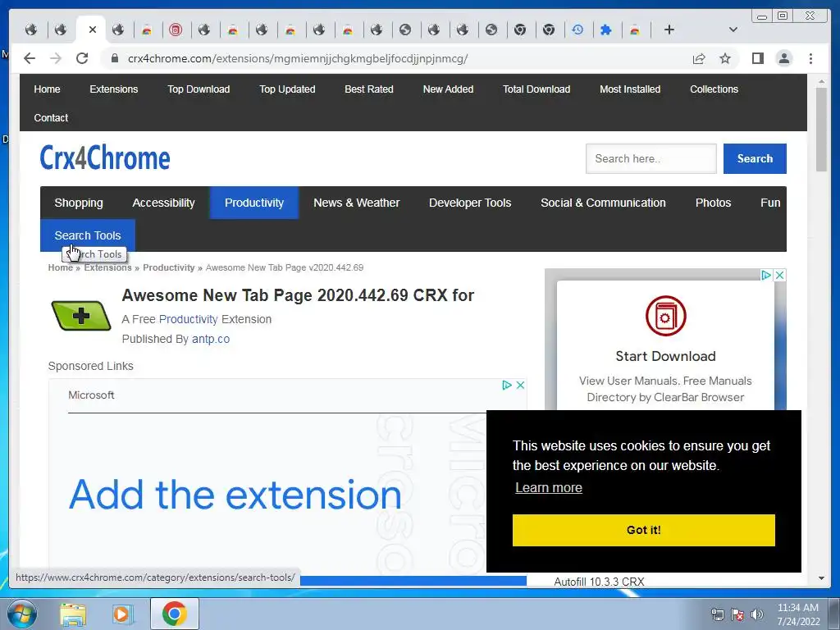The width and height of the screenshot is (840, 630).
Task: Click the green Awesome New Tab Page icon
Action: coord(81,316)
